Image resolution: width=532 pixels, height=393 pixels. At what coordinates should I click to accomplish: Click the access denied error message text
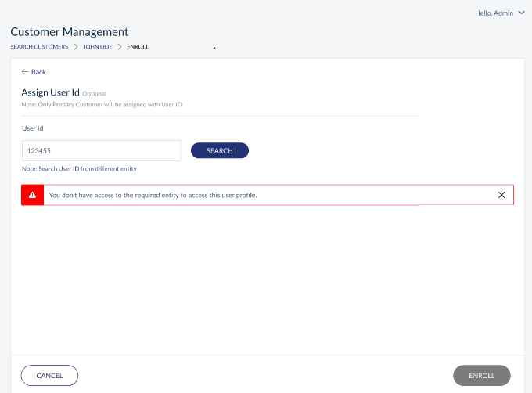(x=153, y=195)
